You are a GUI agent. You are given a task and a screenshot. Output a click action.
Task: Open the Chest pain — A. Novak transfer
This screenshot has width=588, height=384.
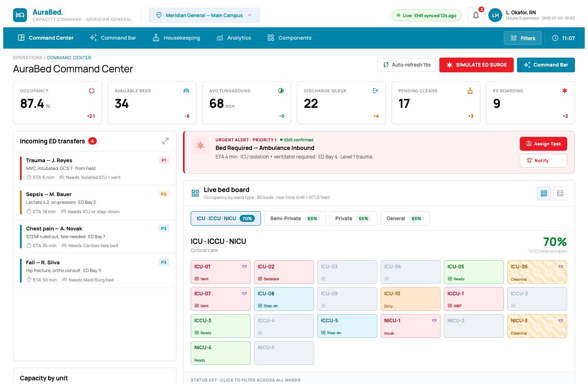coord(95,237)
